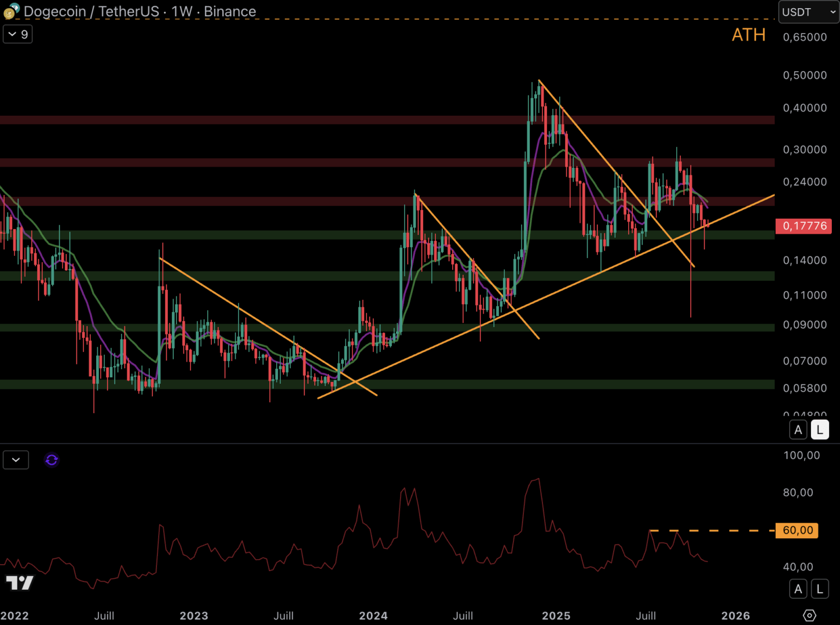Click the 1W interval in chart title
This screenshot has height=625, width=840.
pos(182,12)
